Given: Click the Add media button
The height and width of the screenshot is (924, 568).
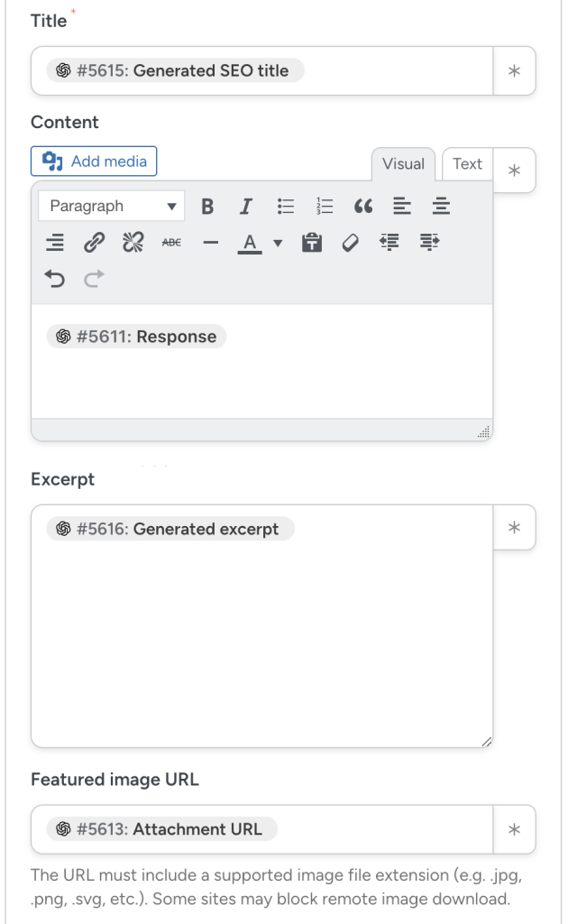Looking at the screenshot, I should (94, 161).
